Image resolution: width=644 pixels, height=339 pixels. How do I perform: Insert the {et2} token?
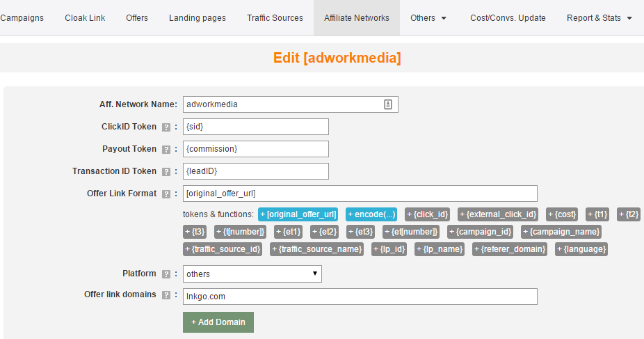click(x=325, y=232)
